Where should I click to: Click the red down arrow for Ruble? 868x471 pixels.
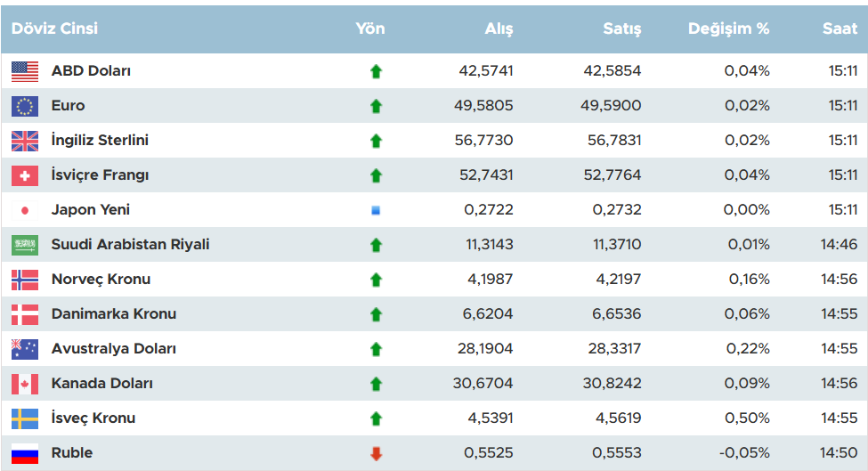point(376,454)
